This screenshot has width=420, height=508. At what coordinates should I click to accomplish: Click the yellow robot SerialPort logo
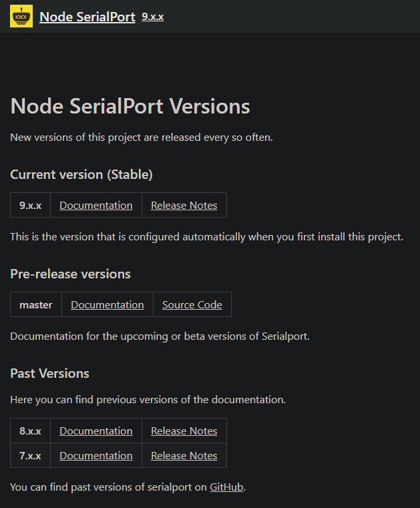[21, 16]
